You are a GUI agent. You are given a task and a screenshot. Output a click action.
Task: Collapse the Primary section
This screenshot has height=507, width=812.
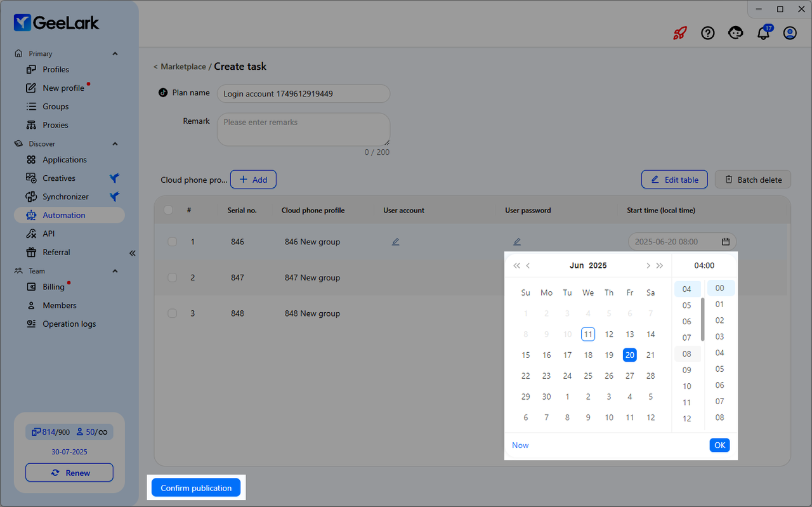(115, 54)
